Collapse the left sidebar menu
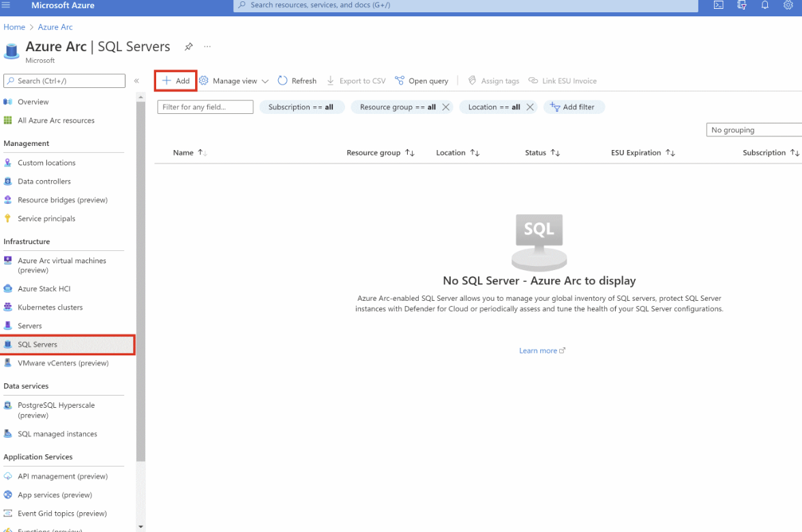The width and height of the screenshot is (802, 532). point(136,80)
